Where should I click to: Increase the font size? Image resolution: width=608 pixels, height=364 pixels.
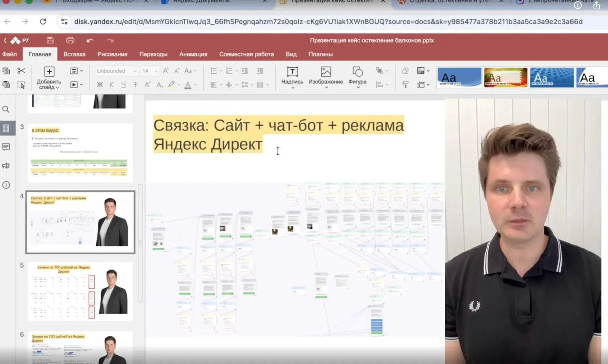(165, 71)
